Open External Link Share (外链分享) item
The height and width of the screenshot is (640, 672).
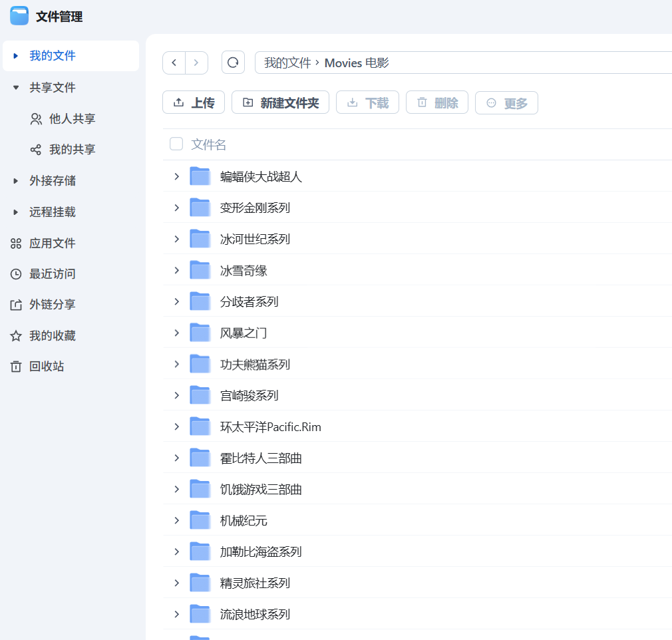pyautogui.click(x=52, y=305)
